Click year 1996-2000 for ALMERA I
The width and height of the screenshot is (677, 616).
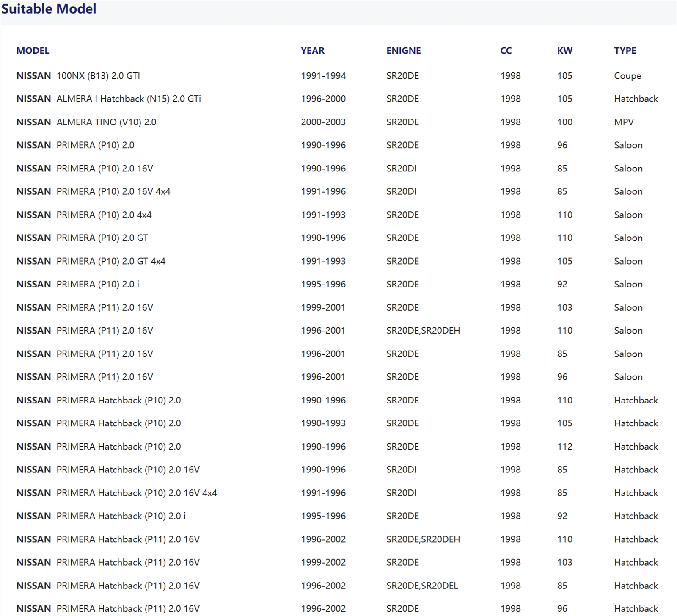pos(323,99)
